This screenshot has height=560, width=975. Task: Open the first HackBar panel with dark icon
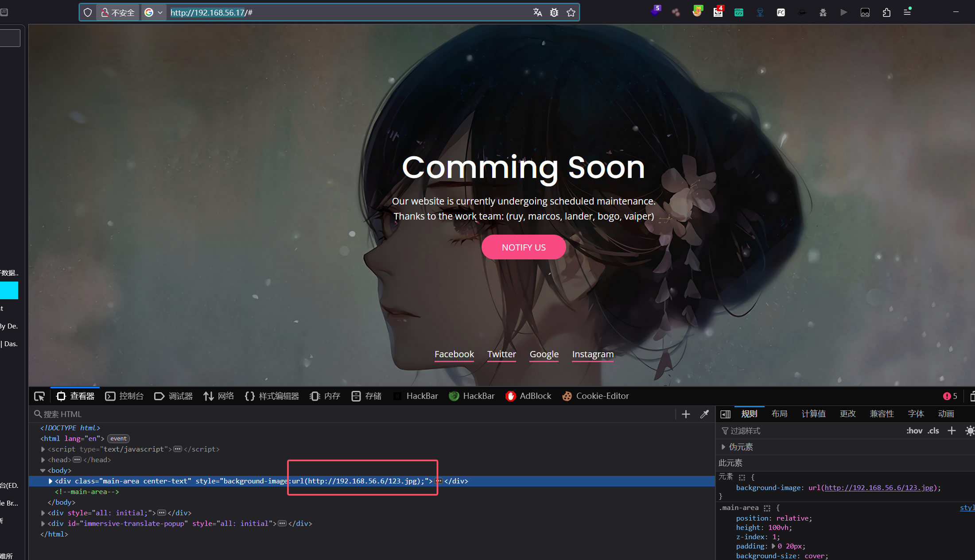click(x=416, y=396)
